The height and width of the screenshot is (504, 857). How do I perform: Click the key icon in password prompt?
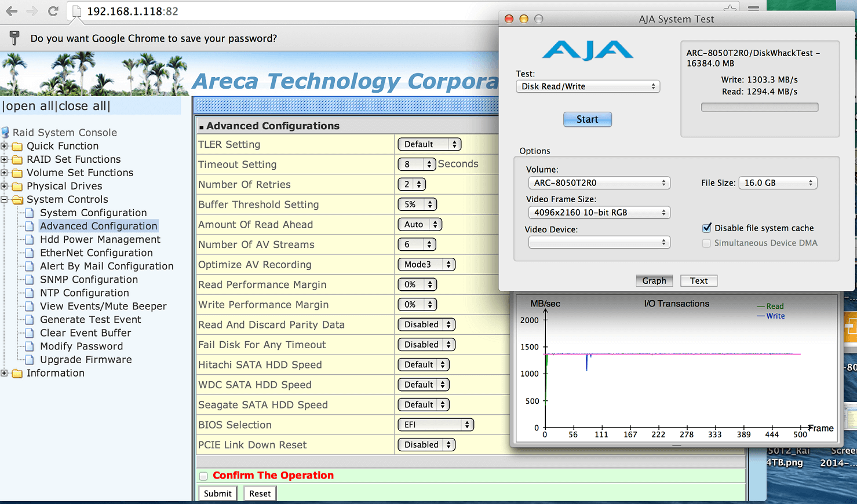pos(14,38)
